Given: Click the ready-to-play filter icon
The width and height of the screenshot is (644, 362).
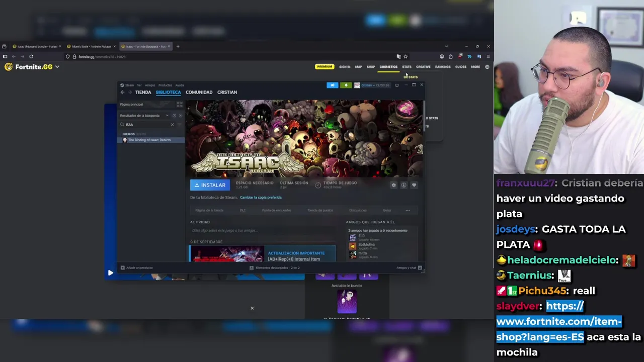Looking at the screenshot, I should (181, 116).
